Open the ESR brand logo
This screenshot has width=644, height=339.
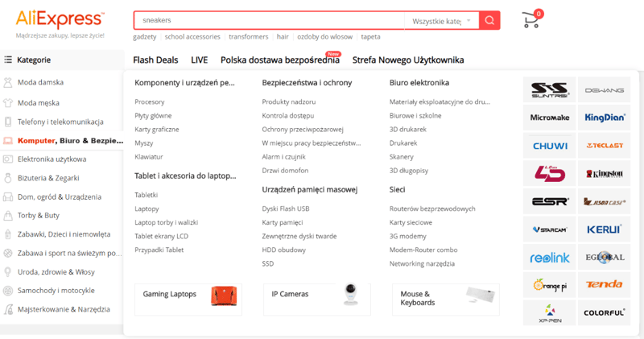[550, 201]
